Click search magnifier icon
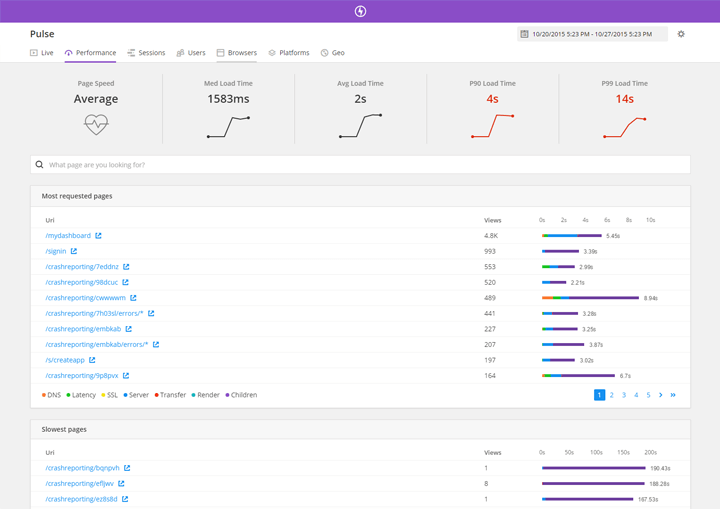Viewport: 720px width, 509px height. click(x=40, y=165)
